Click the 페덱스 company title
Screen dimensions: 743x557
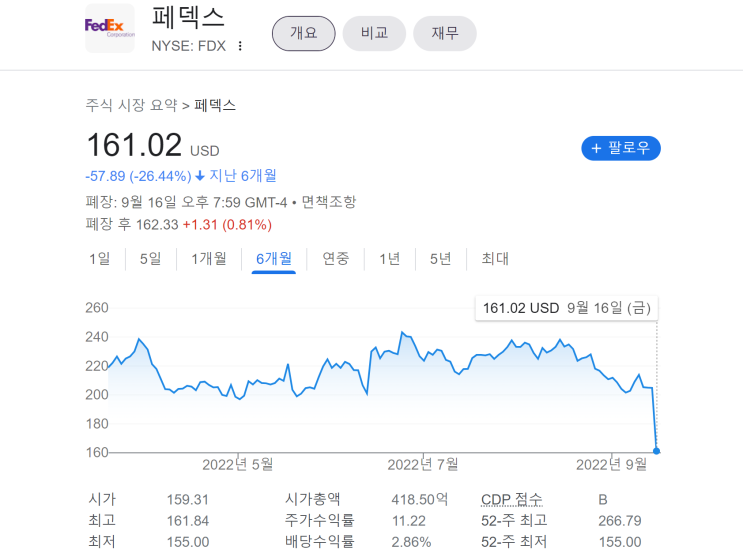point(188,17)
